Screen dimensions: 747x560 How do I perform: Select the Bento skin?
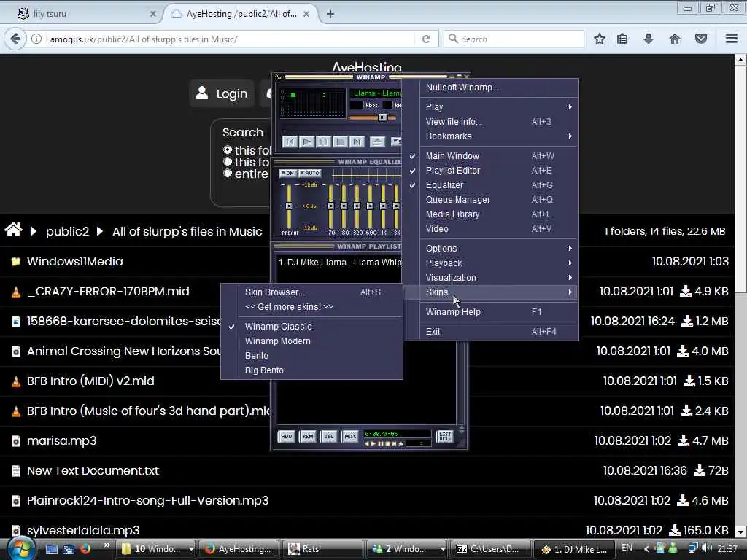(312, 356)
